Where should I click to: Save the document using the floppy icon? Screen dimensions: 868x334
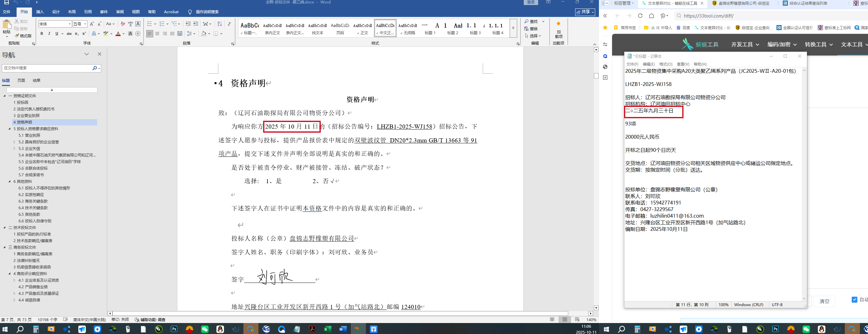(x=6, y=3)
